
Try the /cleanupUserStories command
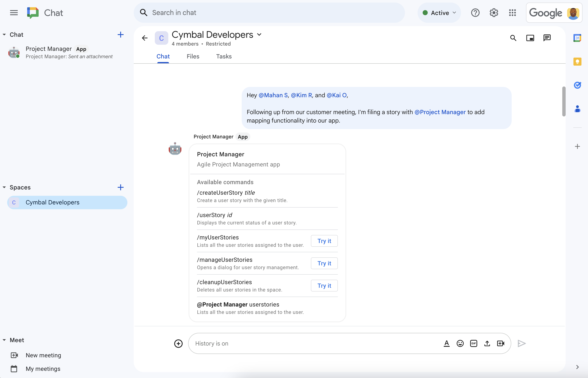[x=324, y=285]
